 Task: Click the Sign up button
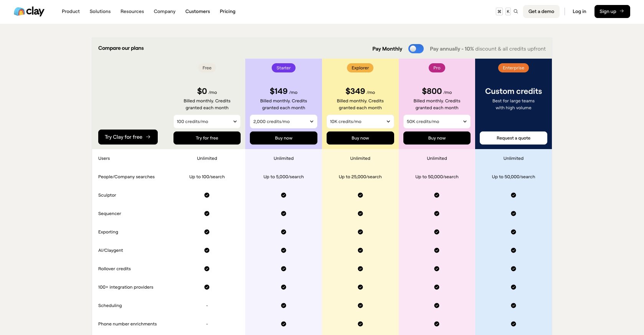point(612,11)
